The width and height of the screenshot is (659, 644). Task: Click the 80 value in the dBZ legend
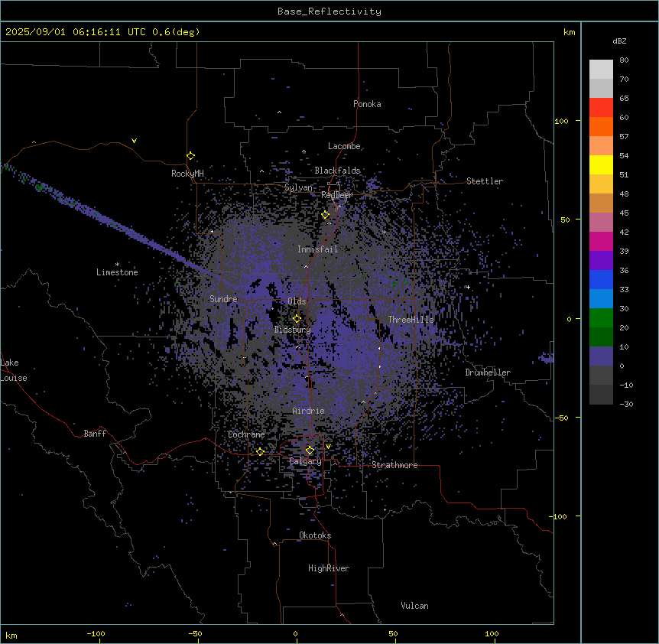coord(624,60)
